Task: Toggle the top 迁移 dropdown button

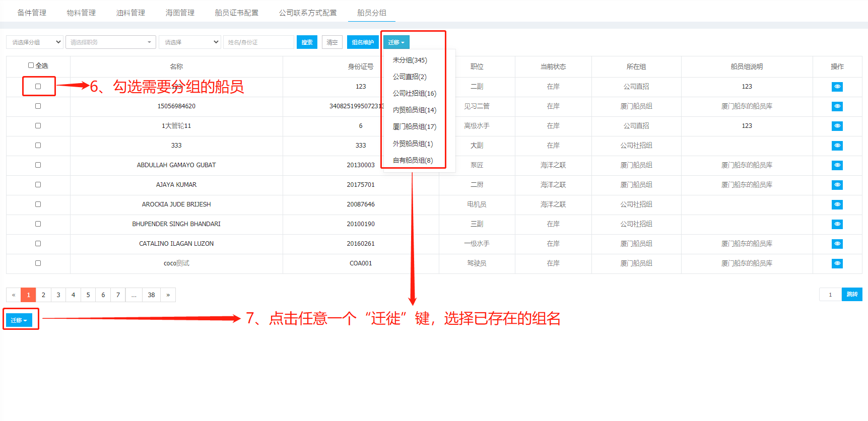Action: pos(396,42)
